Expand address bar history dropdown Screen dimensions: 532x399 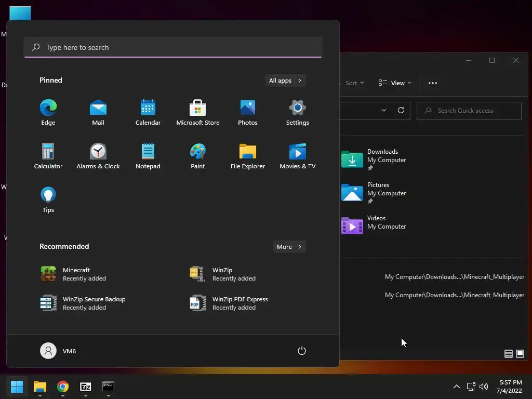384,110
